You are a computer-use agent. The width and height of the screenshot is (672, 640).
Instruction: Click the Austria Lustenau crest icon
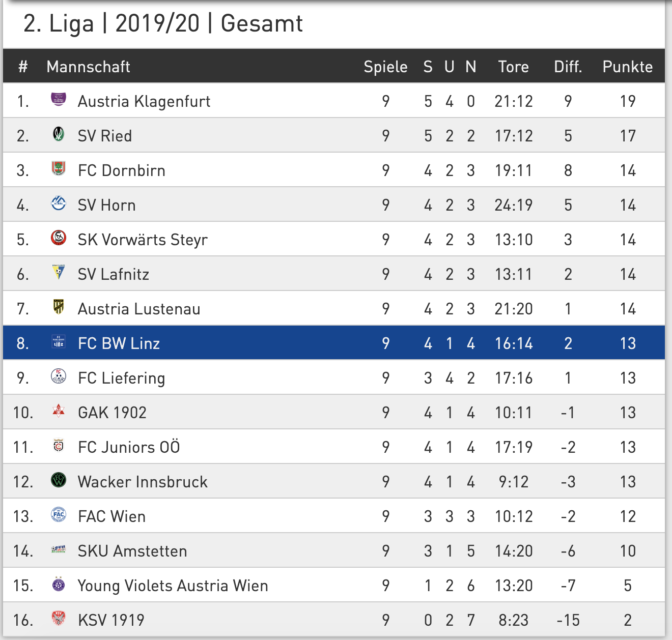(59, 306)
